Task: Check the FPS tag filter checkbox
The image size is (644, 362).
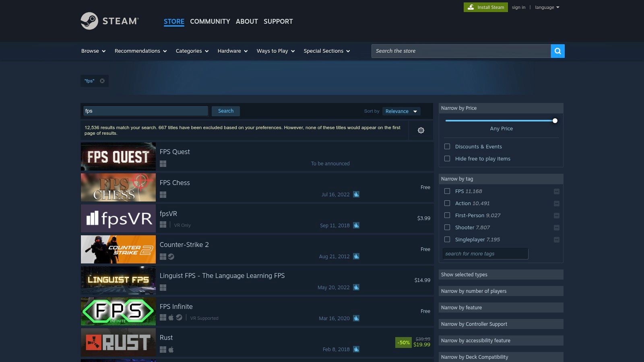Action: (x=447, y=191)
